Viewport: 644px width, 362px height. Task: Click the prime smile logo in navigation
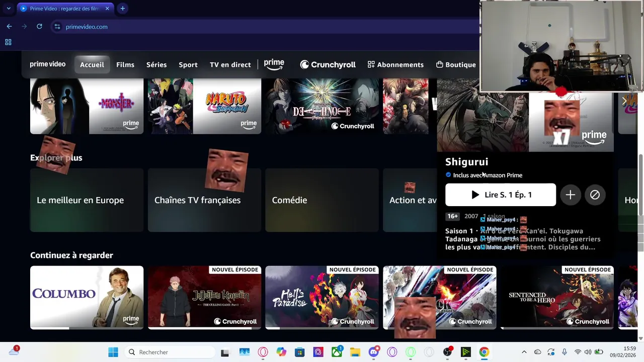coord(274,64)
